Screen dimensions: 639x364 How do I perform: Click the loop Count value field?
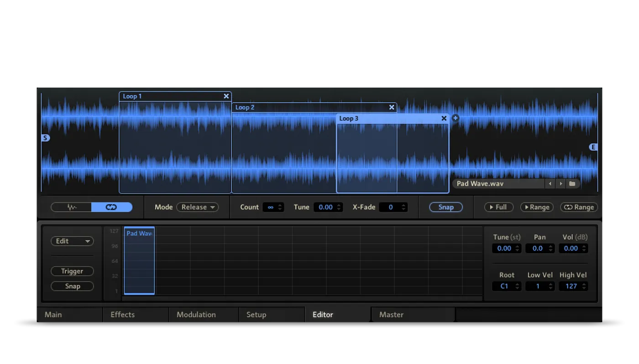270,207
